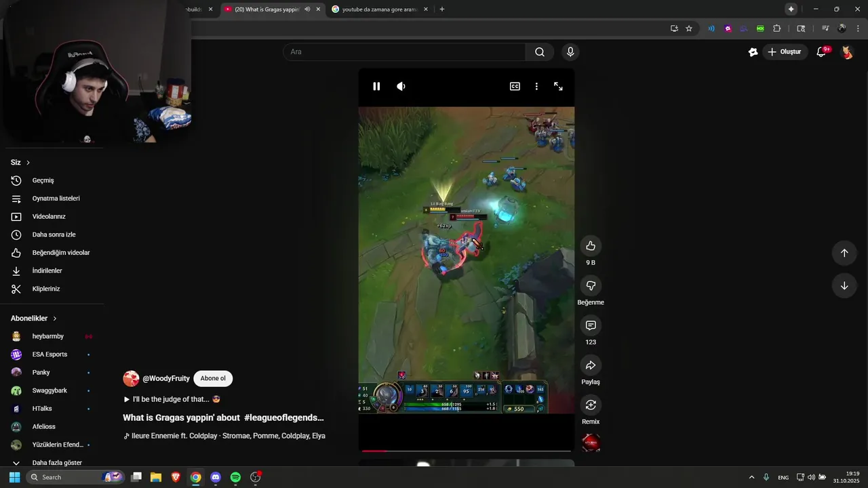Open Spotify from the taskbar
This screenshot has width=868, height=488.
pyautogui.click(x=235, y=477)
